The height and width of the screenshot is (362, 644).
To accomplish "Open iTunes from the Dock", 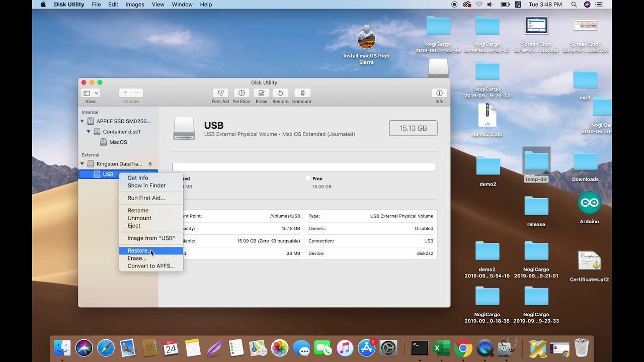I will coord(345,348).
